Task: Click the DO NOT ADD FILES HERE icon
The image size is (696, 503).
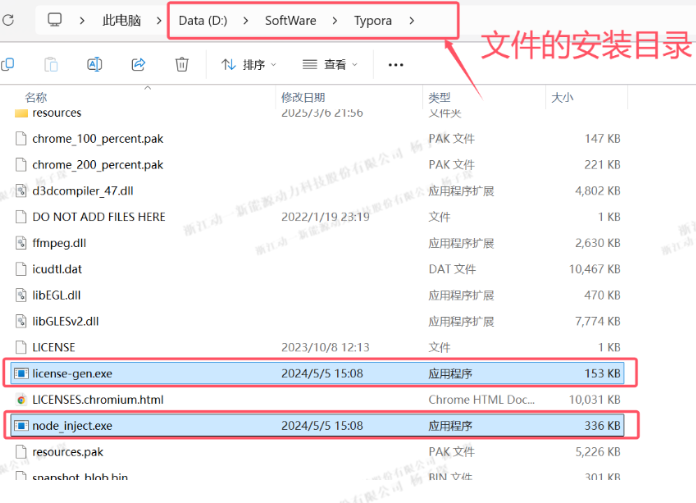Action: tap(21, 217)
